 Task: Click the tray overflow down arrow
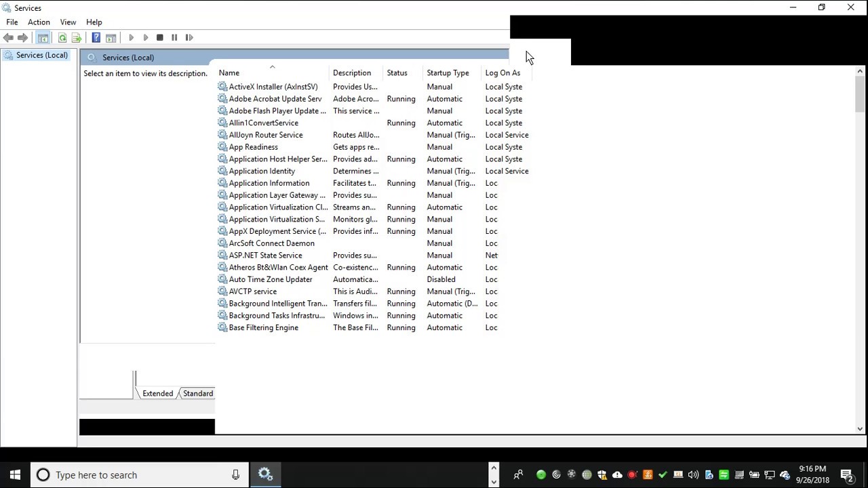pyautogui.click(x=494, y=482)
